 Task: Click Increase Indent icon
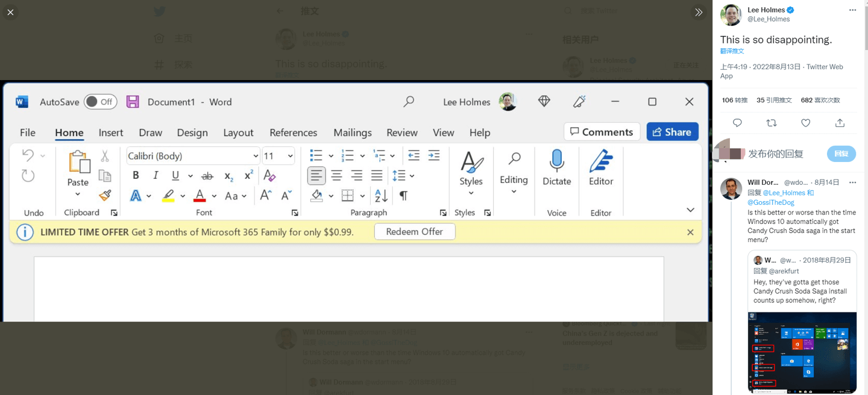click(x=434, y=155)
